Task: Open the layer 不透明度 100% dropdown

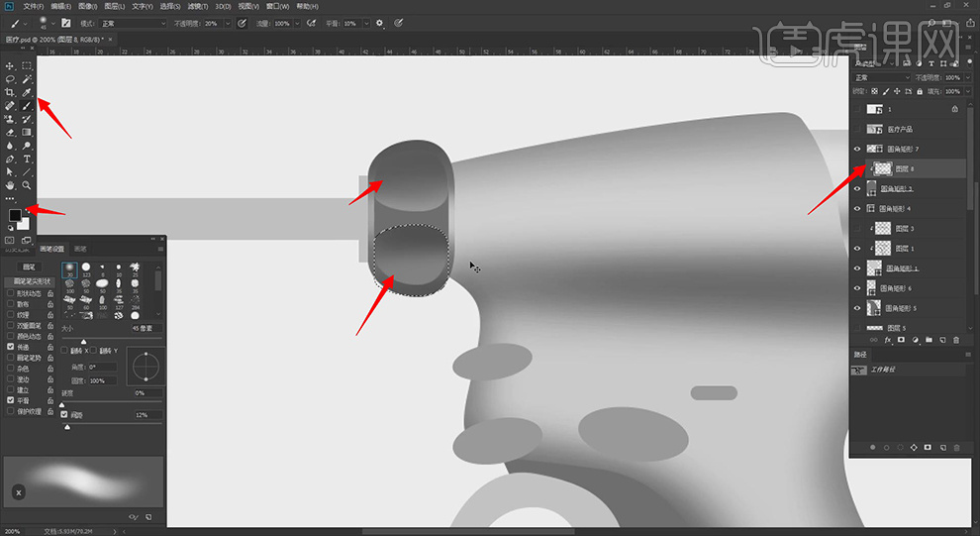Action: (968, 77)
